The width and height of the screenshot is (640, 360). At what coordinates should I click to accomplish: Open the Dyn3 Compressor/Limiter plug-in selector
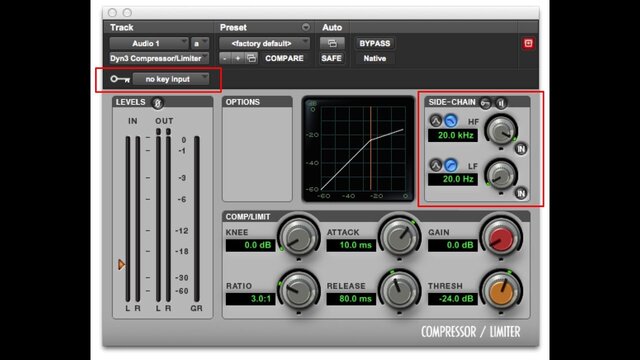coord(159,58)
